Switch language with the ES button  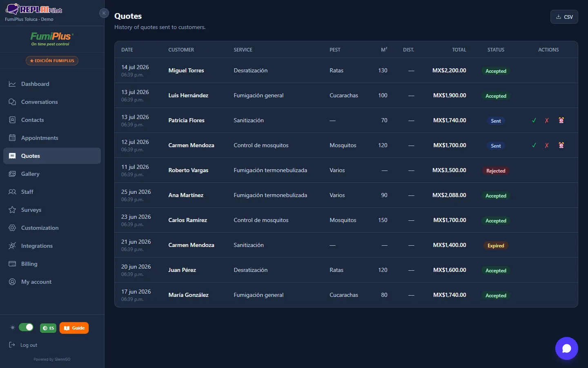[x=48, y=328]
